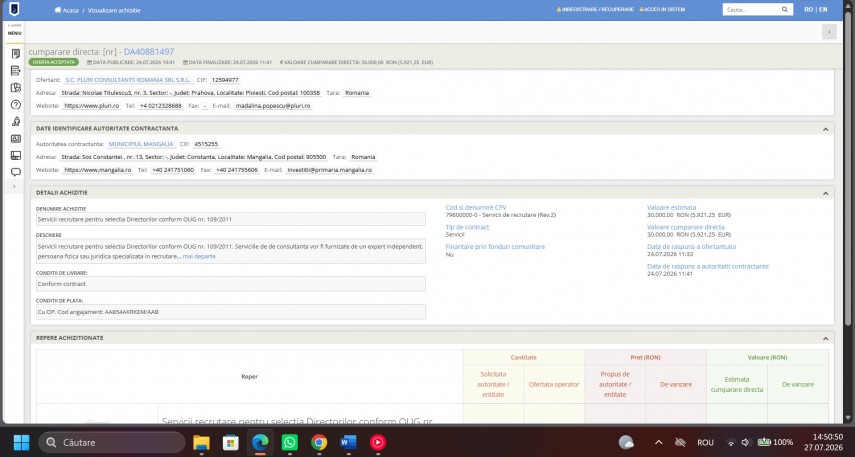855x457 pixels.
Task: Open the weather widget in taskbar
Action: 626,442
